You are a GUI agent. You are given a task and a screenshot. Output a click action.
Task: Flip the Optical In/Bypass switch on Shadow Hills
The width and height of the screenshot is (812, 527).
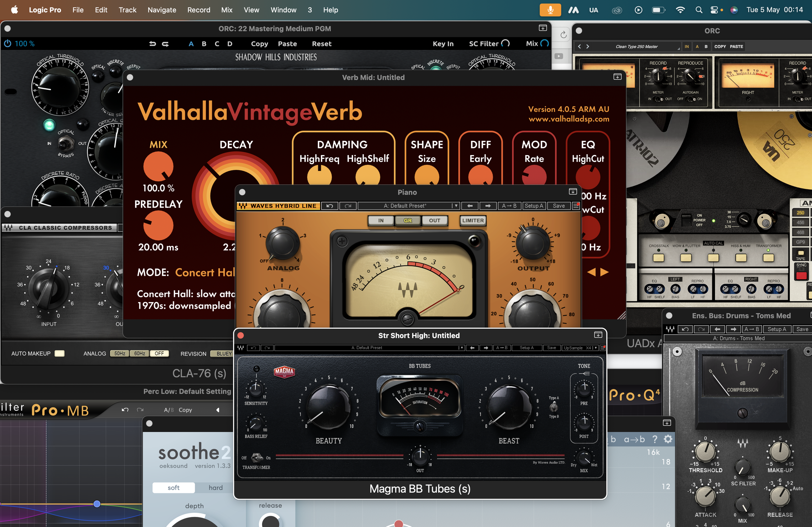point(66,144)
